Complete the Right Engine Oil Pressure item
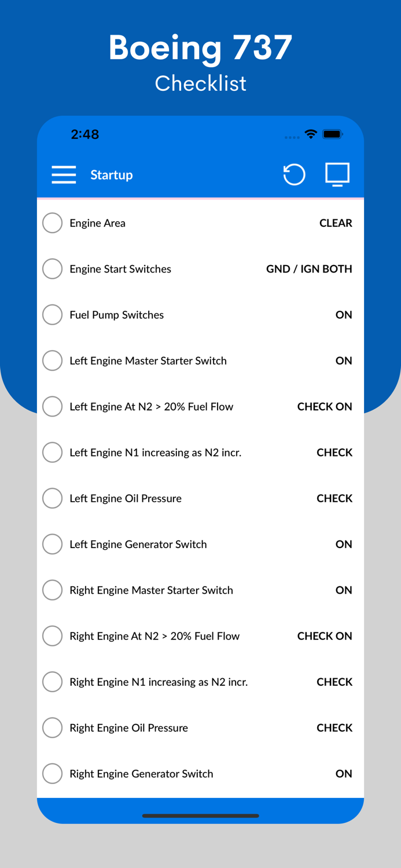This screenshot has width=401, height=868. [52, 727]
